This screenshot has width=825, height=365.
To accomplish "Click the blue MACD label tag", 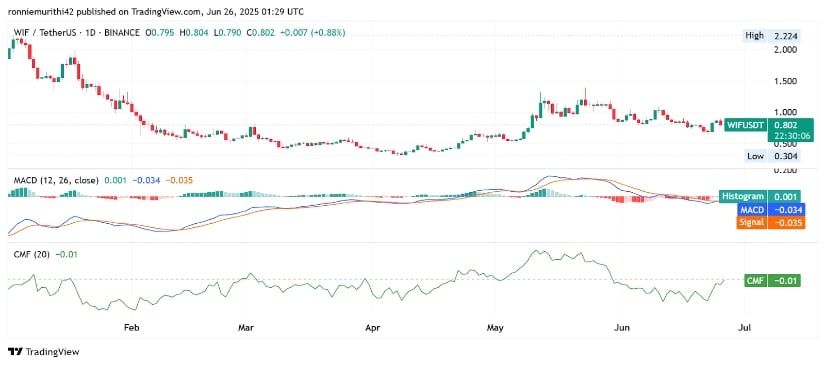I will pyautogui.click(x=751, y=209).
